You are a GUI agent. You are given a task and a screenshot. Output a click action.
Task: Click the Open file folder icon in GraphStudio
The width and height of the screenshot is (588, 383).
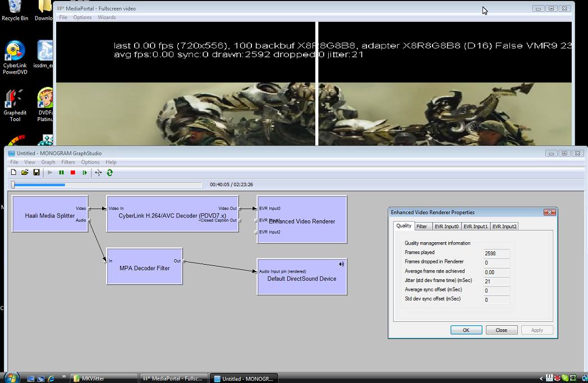pyautogui.click(x=25, y=172)
